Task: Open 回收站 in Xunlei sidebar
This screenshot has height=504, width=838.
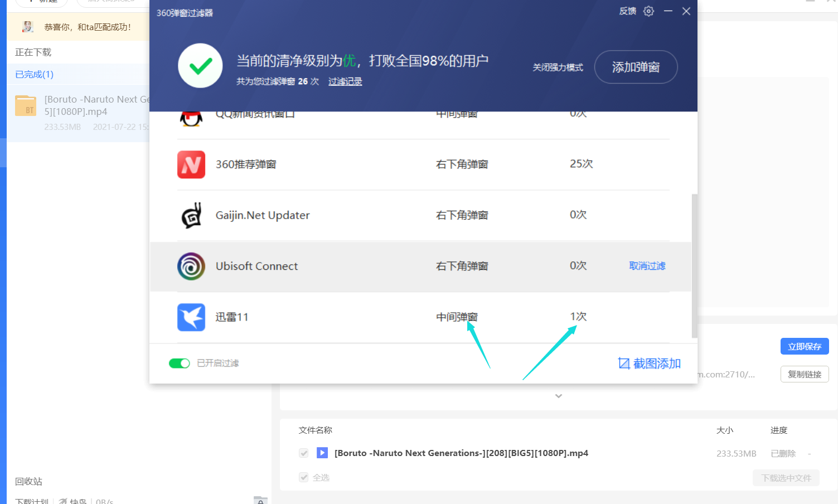Action: tap(28, 482)
